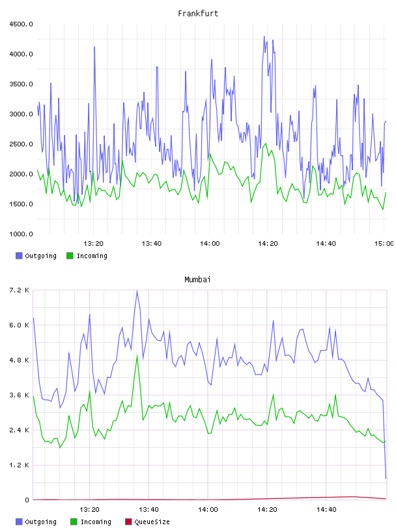
Task: Click the Mumbai 'Incoming' legend label
Action: 96,522
